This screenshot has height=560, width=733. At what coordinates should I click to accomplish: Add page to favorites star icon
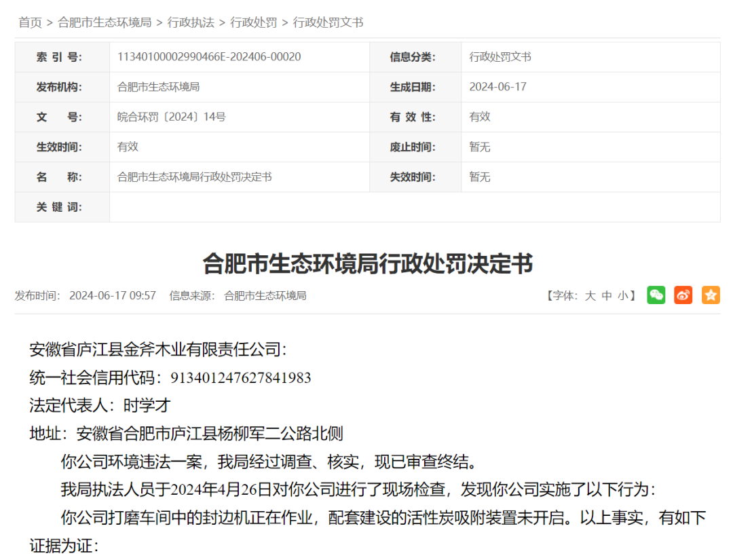pyautogui.click(x=711, y=295)
